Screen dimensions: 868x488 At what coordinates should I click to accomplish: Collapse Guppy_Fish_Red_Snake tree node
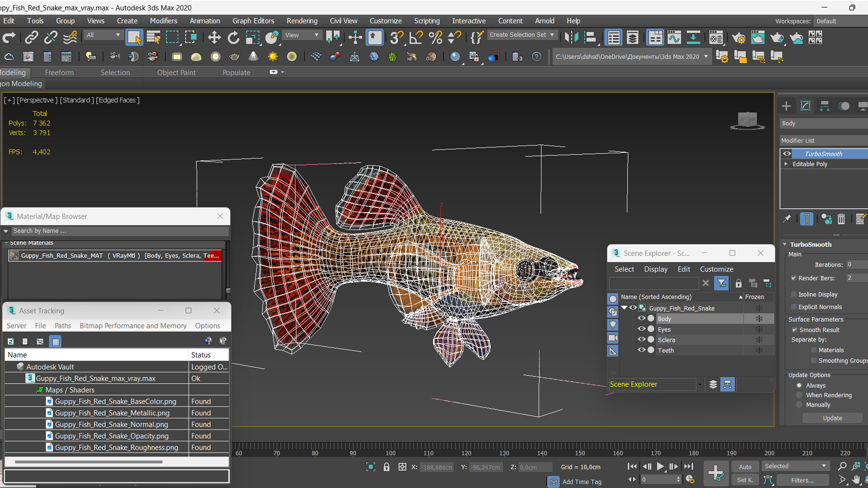coord(624,308)
